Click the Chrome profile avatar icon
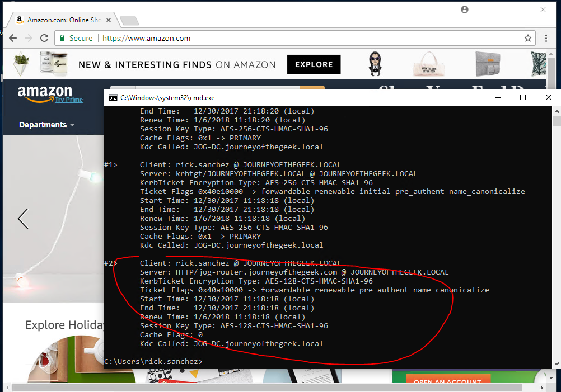 pos(465,10)
